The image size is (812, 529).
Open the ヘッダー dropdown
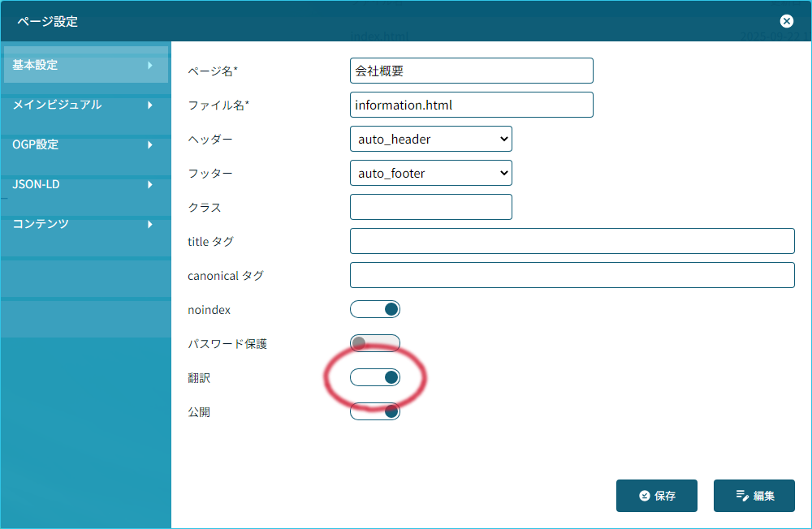pos(431,139)
